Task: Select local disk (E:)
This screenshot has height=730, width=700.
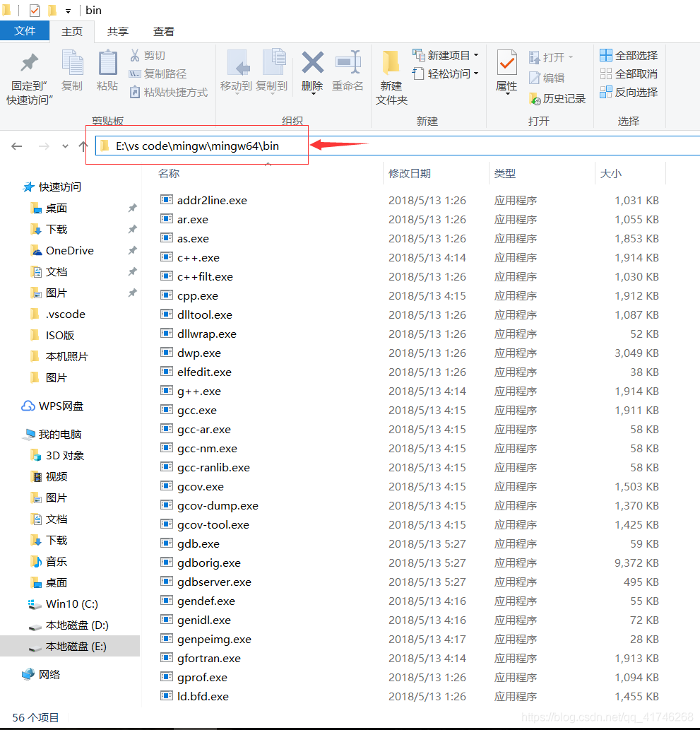Action: pyautogui.click(x=70, y=646)
